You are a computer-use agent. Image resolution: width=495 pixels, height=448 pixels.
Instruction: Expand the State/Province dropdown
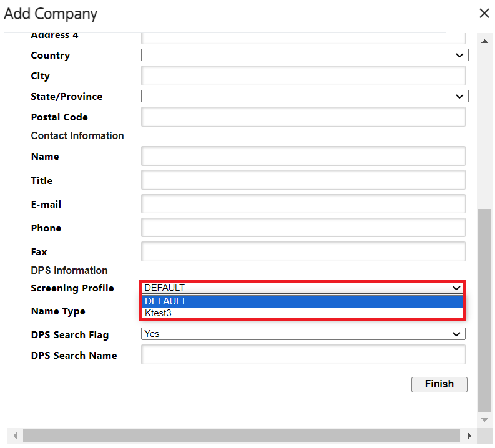point(304,97)
